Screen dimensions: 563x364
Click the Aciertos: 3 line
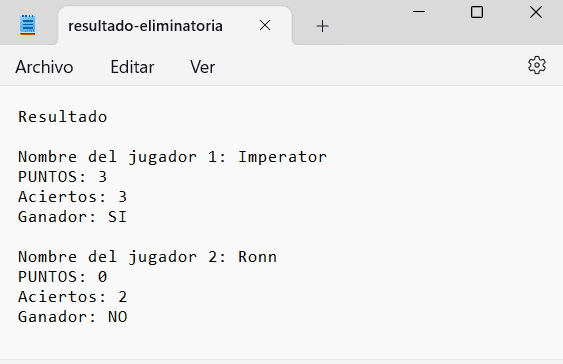73,197
